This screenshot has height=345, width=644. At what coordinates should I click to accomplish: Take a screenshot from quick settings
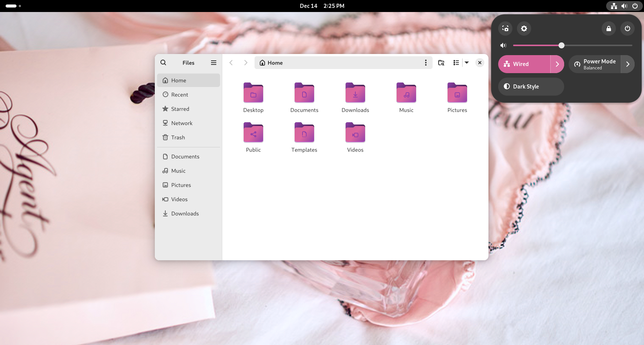tap(505, 28)
